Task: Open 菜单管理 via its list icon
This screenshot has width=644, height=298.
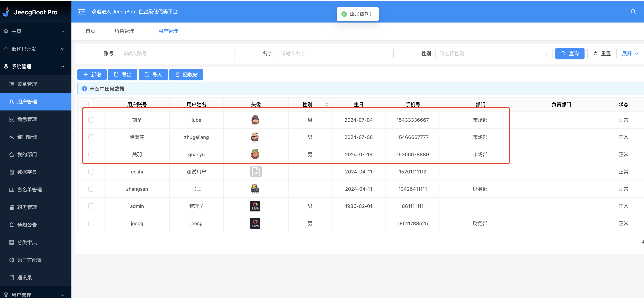Action: (x=11, y=84)
